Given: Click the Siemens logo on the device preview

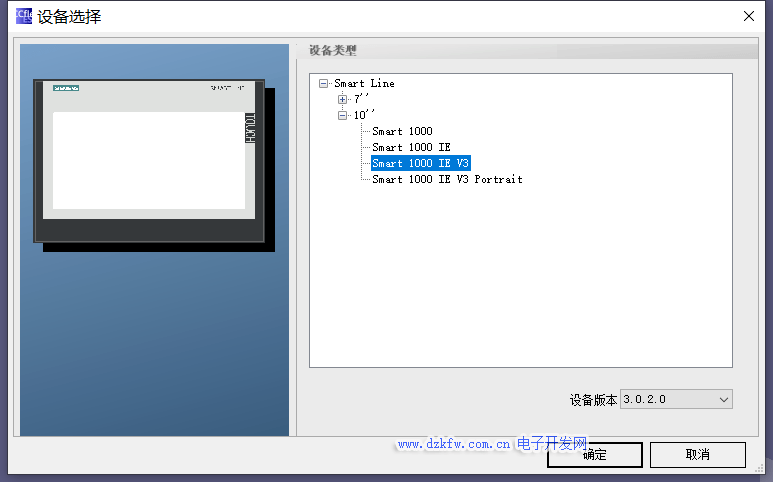Looking at the screenshot, I should point(66,88).
